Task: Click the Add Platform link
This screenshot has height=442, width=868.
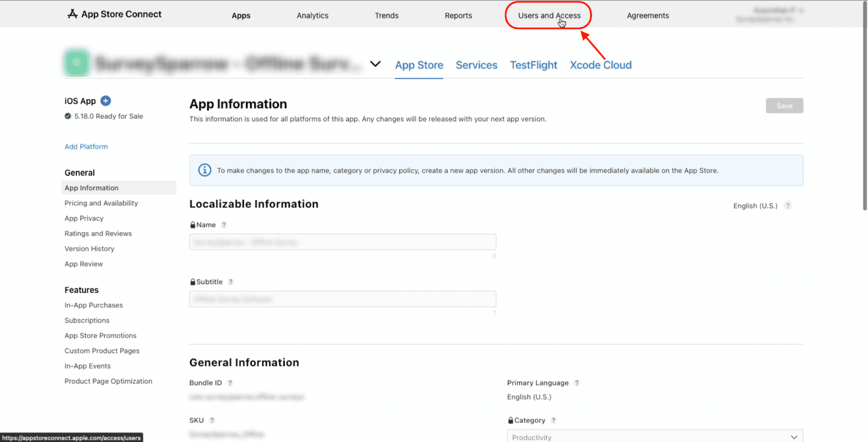Action: (86, 147)
